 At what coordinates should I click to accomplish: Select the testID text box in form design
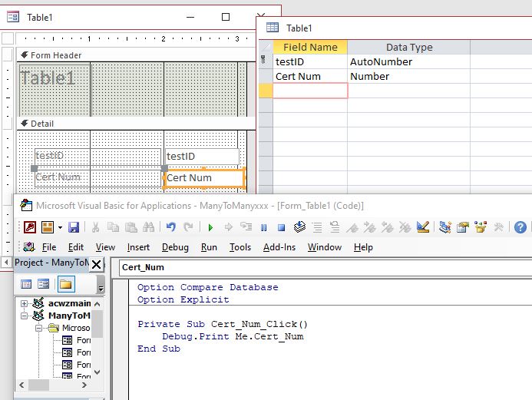tap(202, 157)
